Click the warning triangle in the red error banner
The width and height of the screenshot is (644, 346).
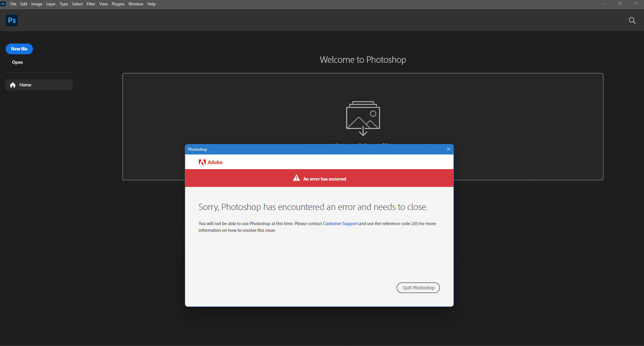(x=297, y=178)
